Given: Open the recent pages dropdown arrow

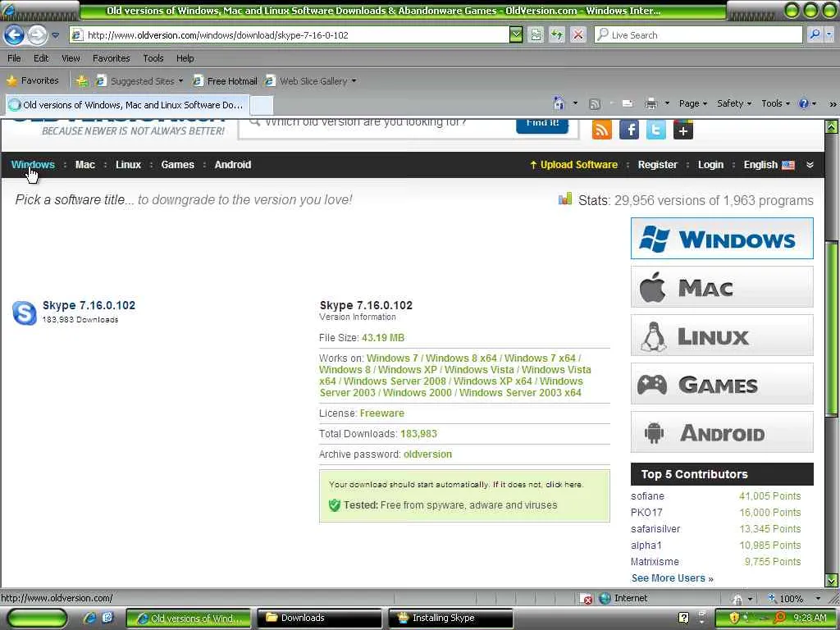Looking at the screenshot, I should (x=55, y=35).
